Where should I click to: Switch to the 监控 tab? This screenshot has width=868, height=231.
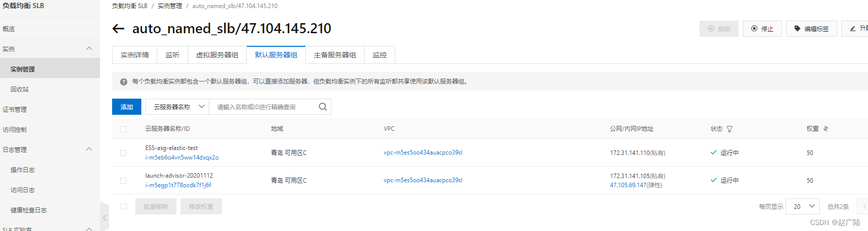(x=380, y=55)
